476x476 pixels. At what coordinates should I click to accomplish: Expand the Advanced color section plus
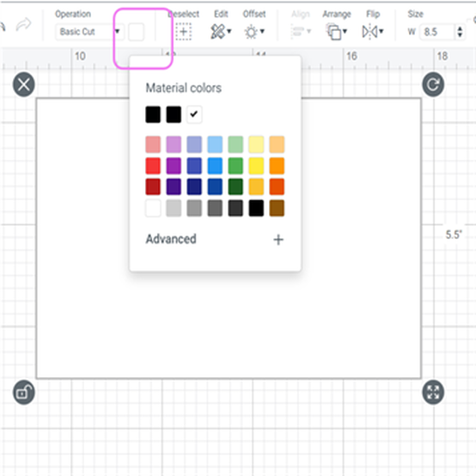tap(278, 240)
